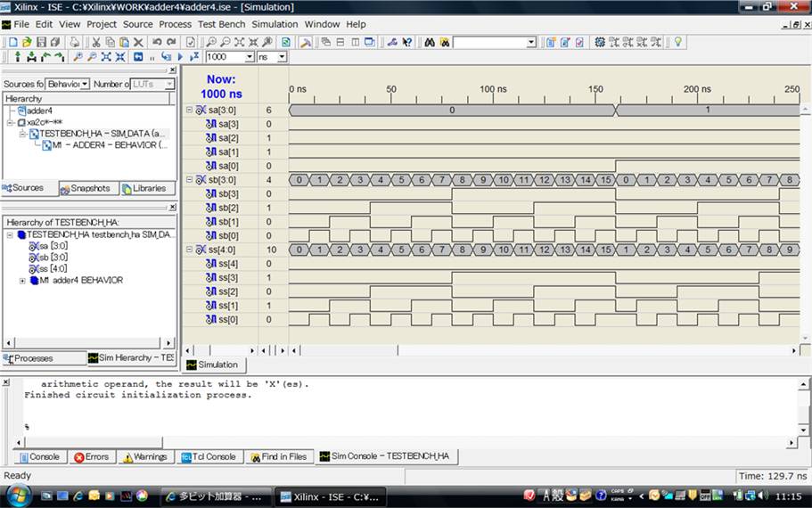Zoom out using the magnifier minus icon

(226, 43)
